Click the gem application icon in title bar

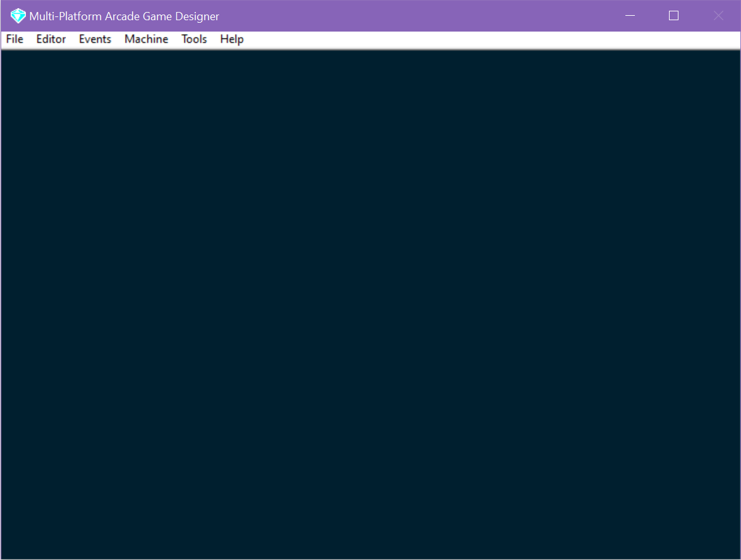click(18, 16)
